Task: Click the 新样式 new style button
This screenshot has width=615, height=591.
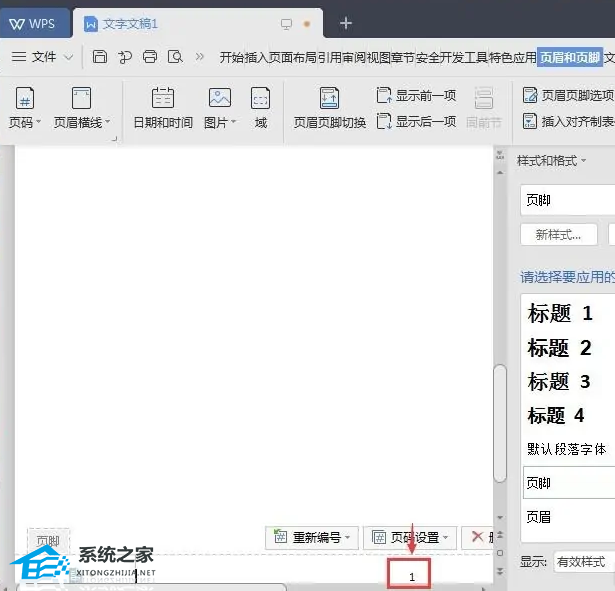Action: tap(558, 235)
